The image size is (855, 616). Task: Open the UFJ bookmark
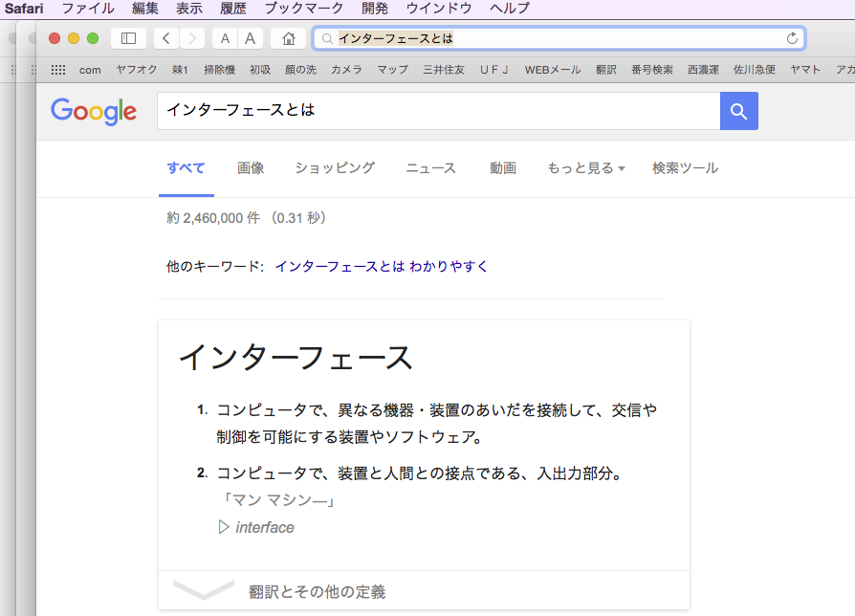click(494, 70)
